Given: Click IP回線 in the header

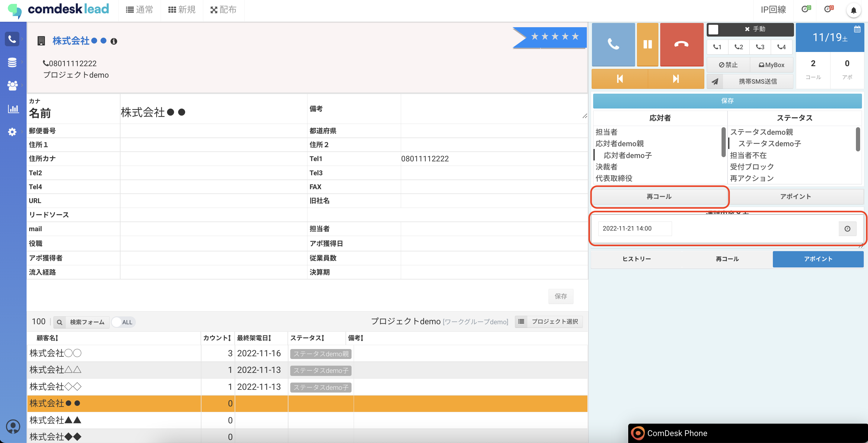Looking at the screenshot, I should pyautogui.click(x=773, y=9).
